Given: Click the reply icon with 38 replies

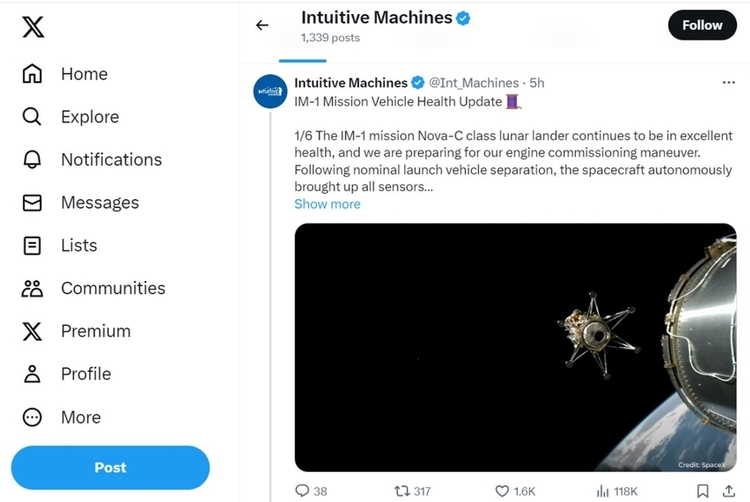Looking at the screenshot, I should point(303,491).
